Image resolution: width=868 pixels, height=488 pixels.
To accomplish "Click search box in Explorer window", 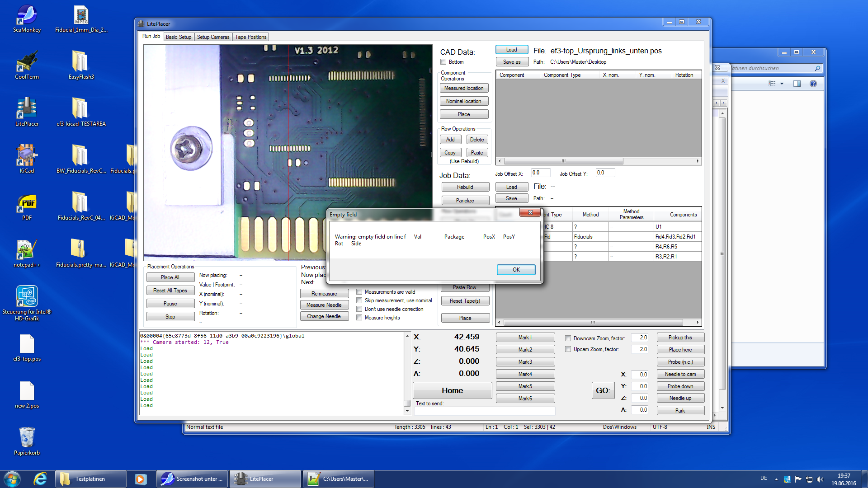I will [776, 68].
